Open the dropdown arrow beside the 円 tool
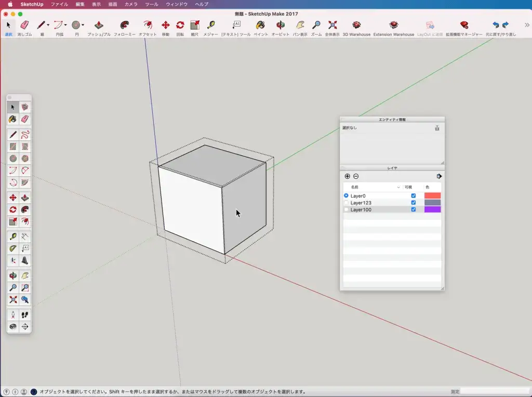532x397 pixels. point(83,25)
